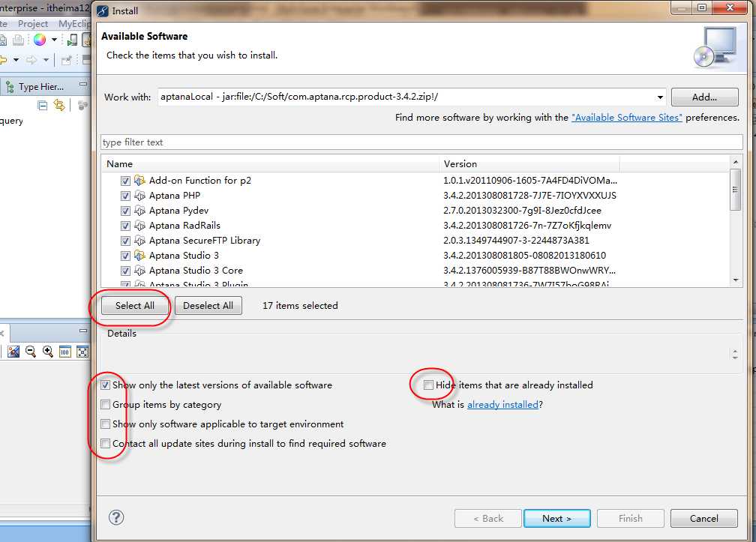Open the already installed link

tap(502, 405)
